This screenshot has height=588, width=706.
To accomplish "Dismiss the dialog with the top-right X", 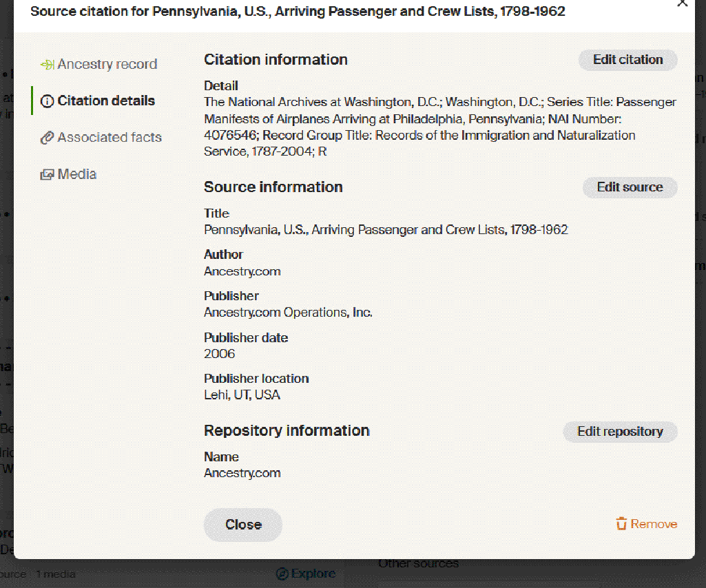I will 682,3.
